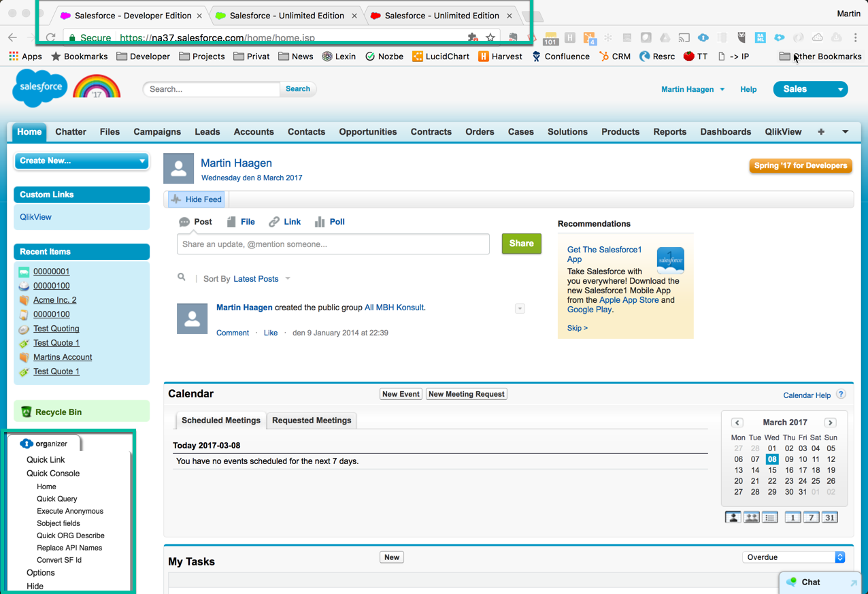Open the Opportunities tab

368,132
